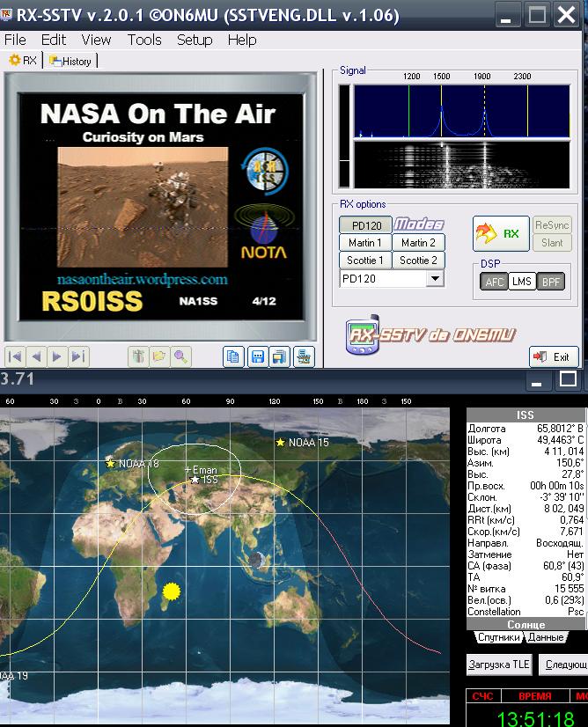Select Martin 1 mode
The height and width of the screenshot is (727, 588).
pos(365,243)
